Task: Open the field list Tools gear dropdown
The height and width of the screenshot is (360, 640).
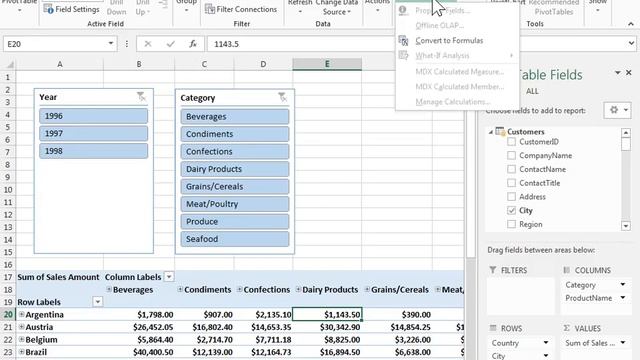Action: (x=618, y=110)
